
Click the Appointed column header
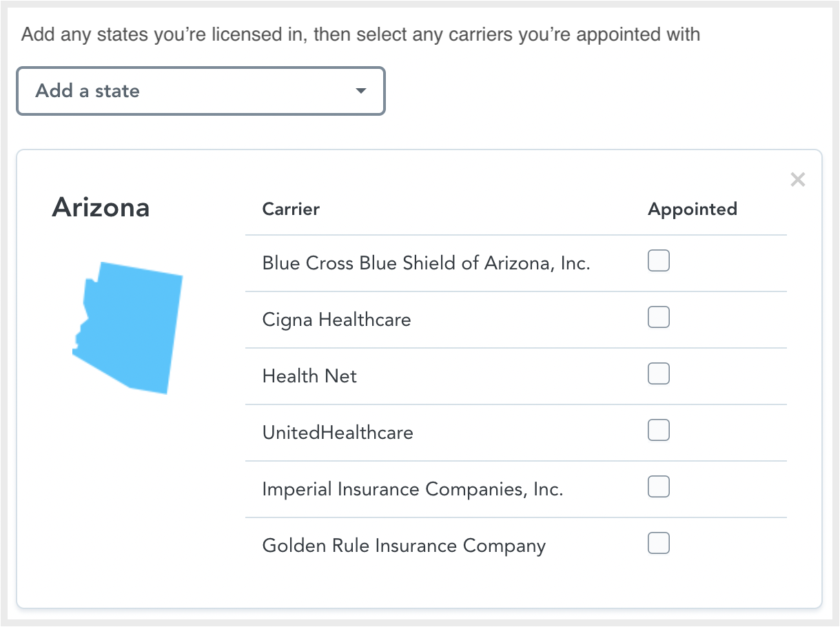tap(692, 209)
